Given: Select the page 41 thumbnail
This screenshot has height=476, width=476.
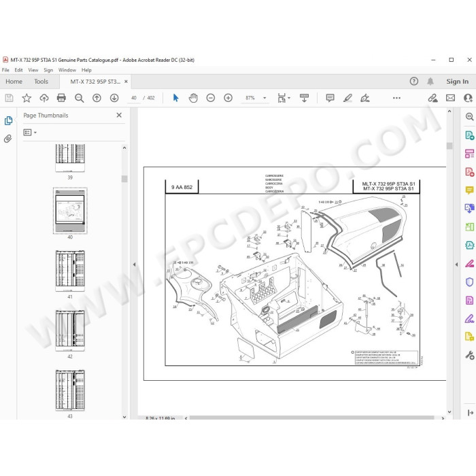Looking at the screenshot, I should tap(70, 271).
